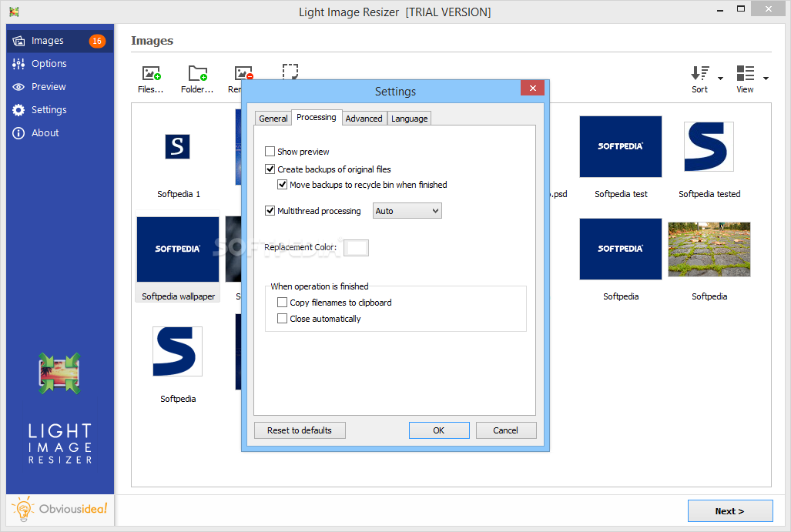Select the SOFTPEDIA blue thumbnail beside the cobblestone photo

pyautogui.click(x=621, y=249)
